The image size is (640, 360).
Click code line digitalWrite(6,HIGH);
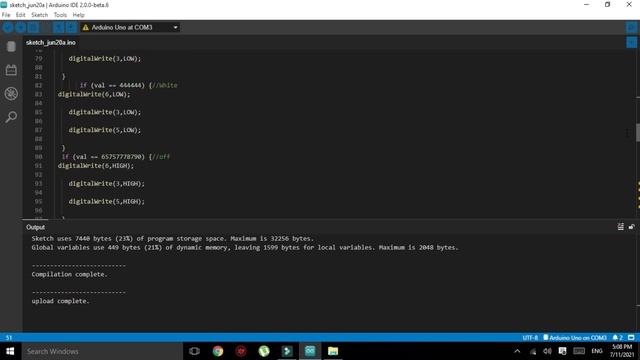(96, 166)
